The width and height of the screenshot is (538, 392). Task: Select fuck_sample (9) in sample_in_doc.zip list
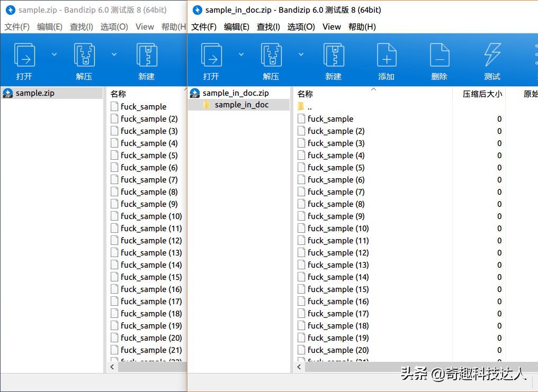[336, 216]
